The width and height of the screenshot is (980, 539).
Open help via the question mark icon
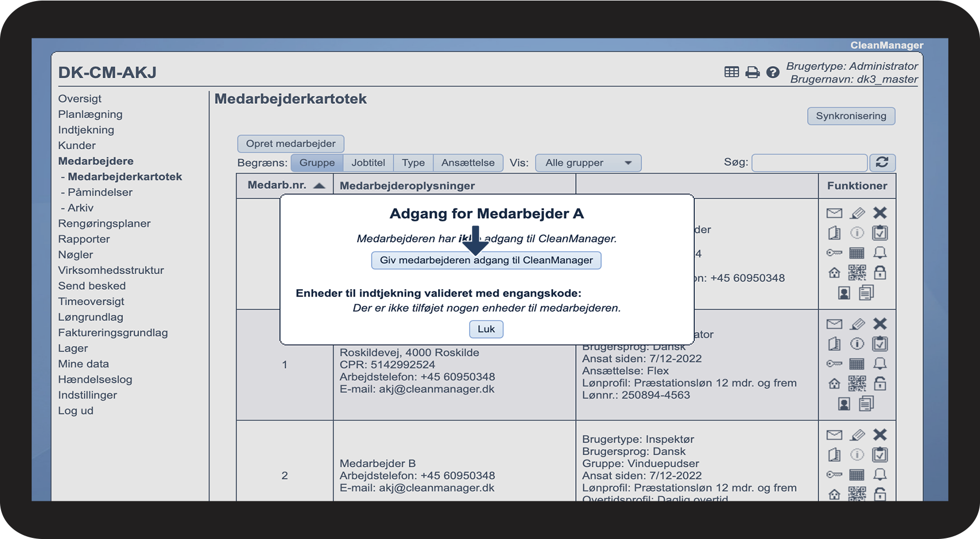pos(773,72)
